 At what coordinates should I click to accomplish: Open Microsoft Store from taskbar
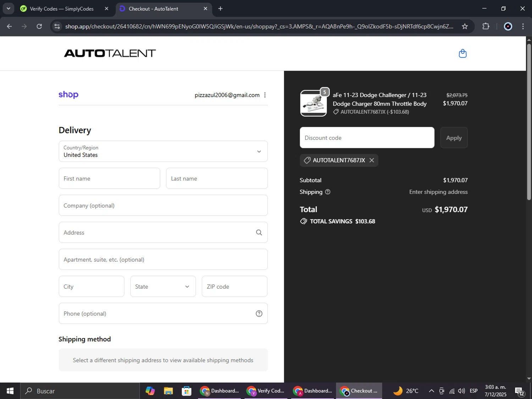click(187, 391)
